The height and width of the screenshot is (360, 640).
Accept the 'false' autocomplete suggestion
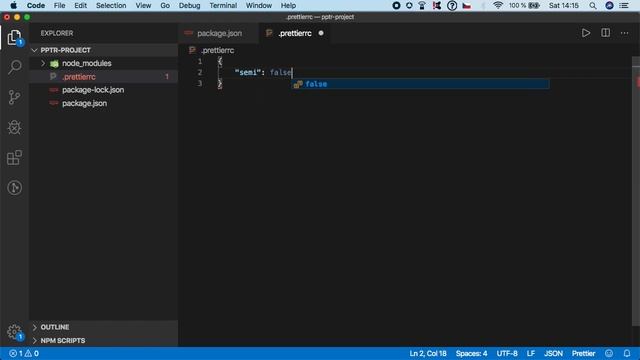420,84
